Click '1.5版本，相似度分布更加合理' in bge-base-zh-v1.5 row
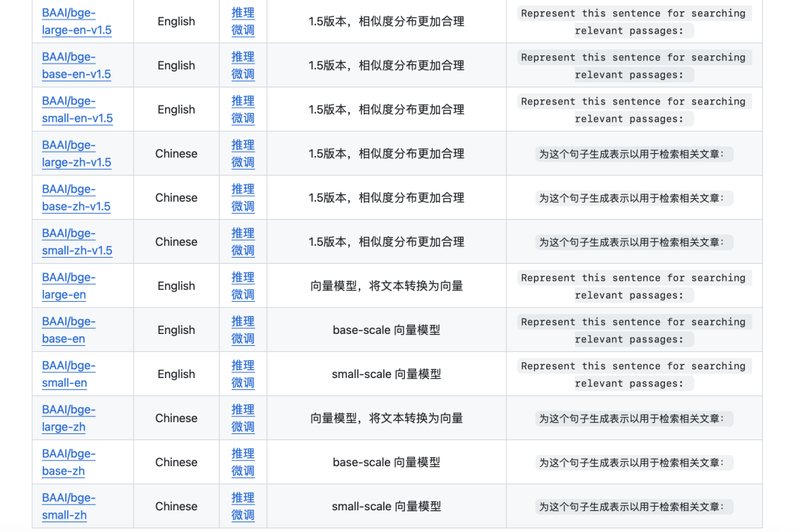 click(386, 198)
